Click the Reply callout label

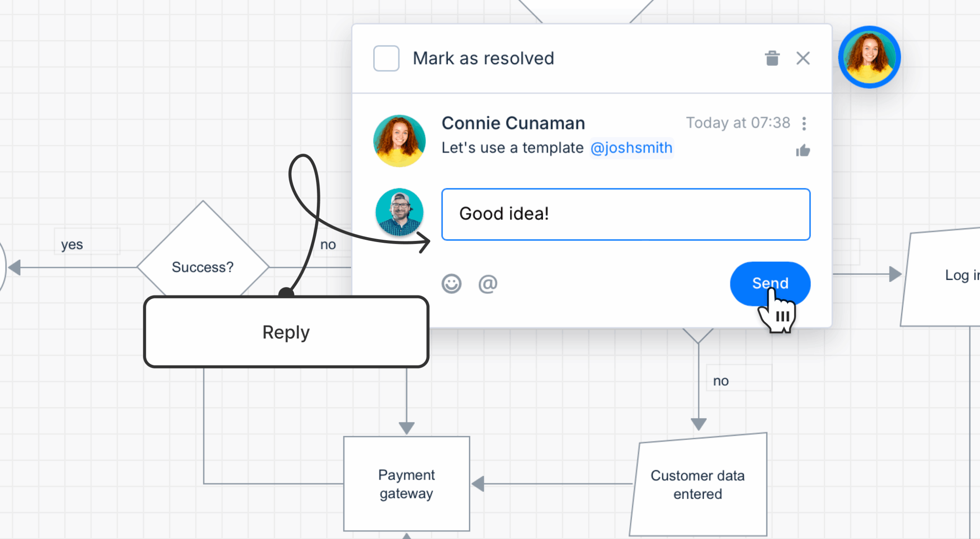pyautogui.click(x=286, y=332)
